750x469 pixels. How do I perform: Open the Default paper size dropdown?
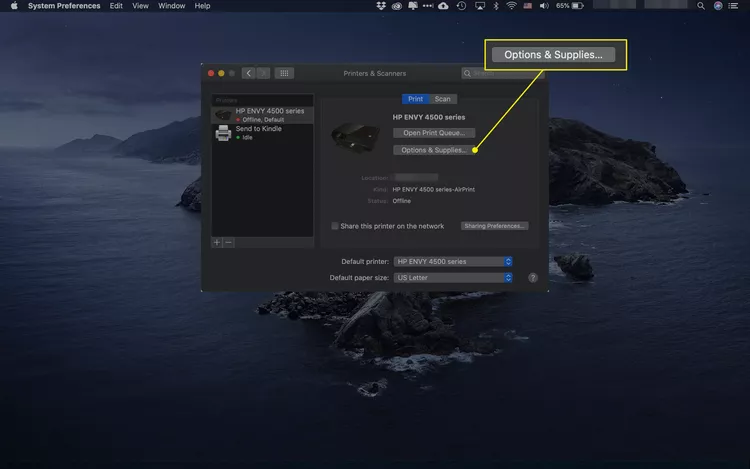453,277
